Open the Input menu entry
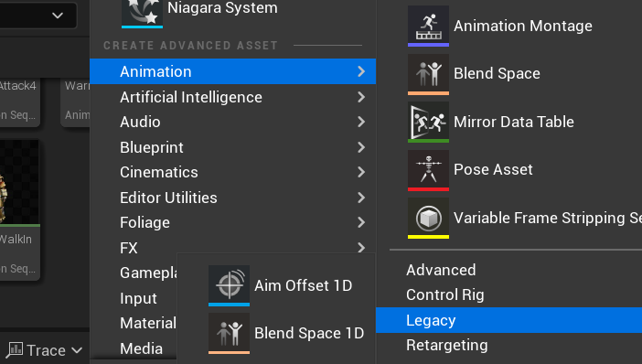Viewport: 642px width, 364px height. point(138,298)
